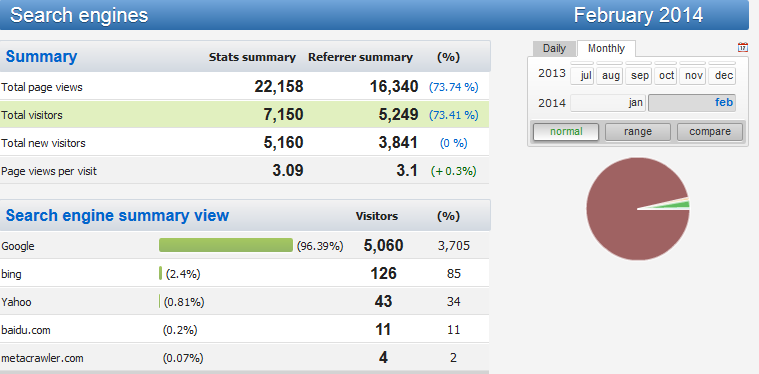Click the Total page views label

(x=42, y=88)
